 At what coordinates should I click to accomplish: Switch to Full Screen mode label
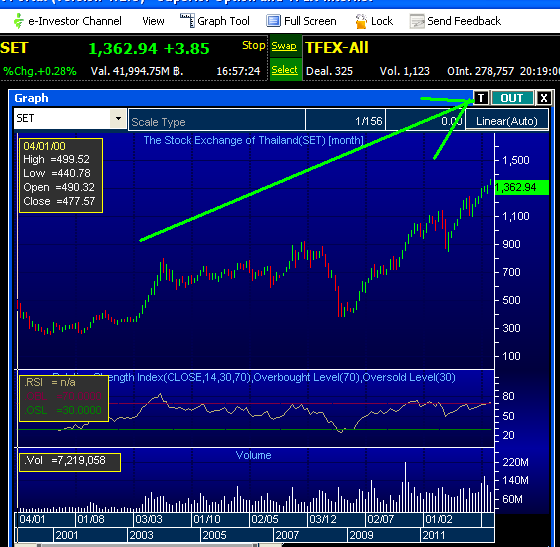click(310, 21)
